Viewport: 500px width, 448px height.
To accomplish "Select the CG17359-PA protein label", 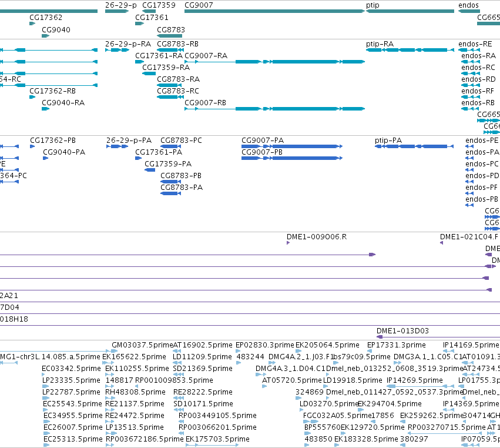I will (168, 164).
